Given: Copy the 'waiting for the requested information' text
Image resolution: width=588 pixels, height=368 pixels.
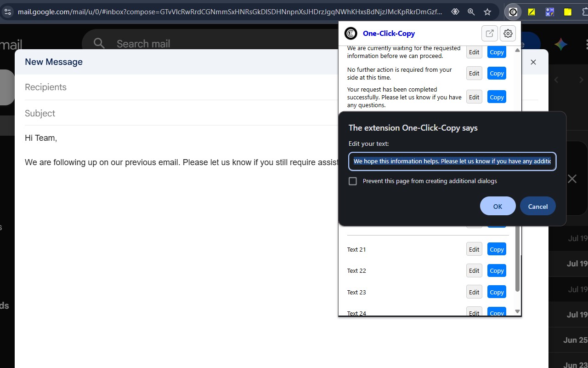Looking at the screenshot, I should [x=497, y=52].
